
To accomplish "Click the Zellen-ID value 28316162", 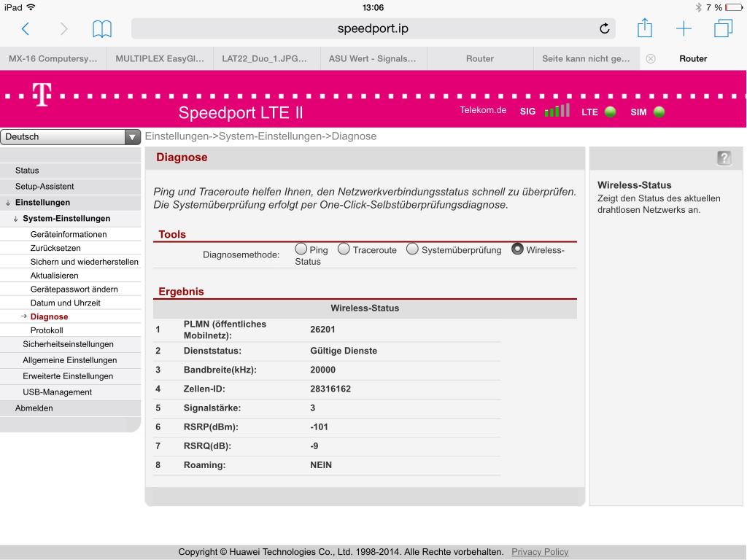I will click(330, 389).
